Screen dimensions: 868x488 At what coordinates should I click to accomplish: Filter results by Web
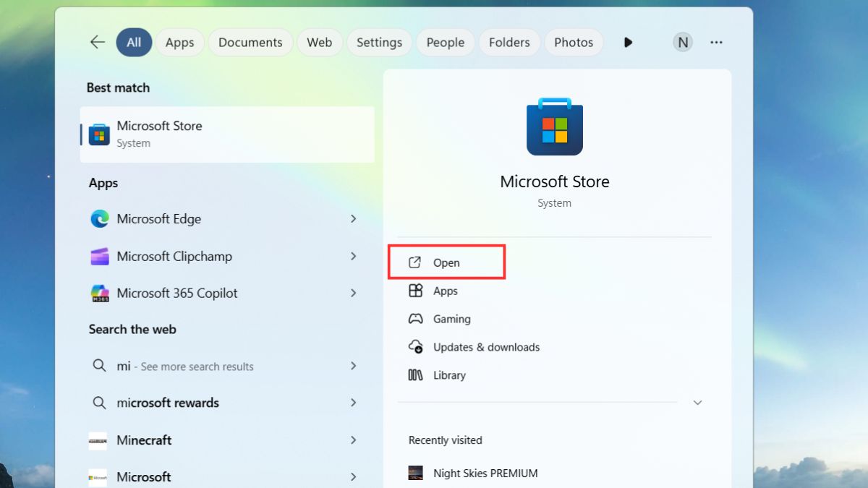click(320, 43)
